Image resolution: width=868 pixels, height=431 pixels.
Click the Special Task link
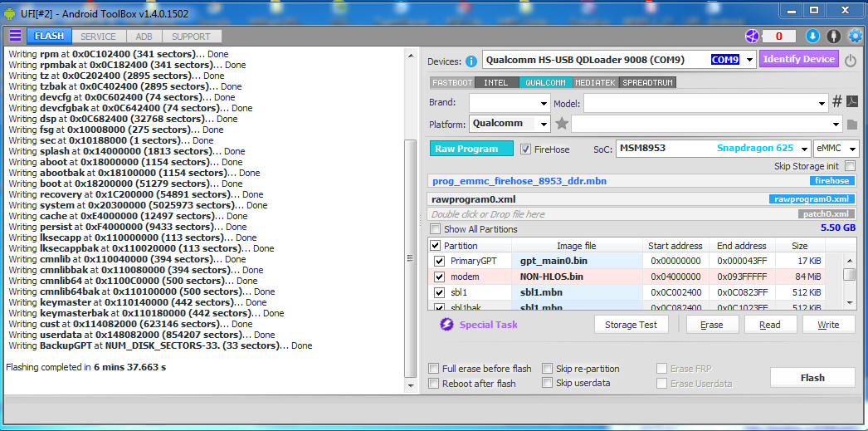tap(488, 325)
